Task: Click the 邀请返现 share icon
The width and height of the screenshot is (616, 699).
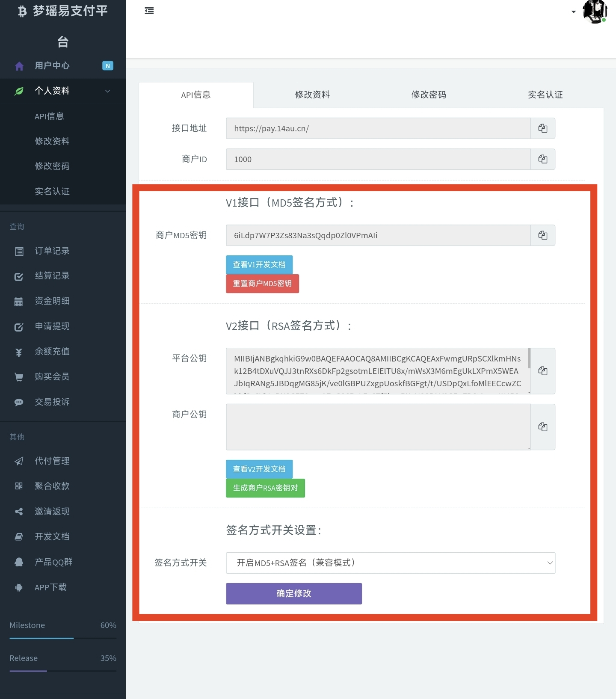Action: (19, 511)
